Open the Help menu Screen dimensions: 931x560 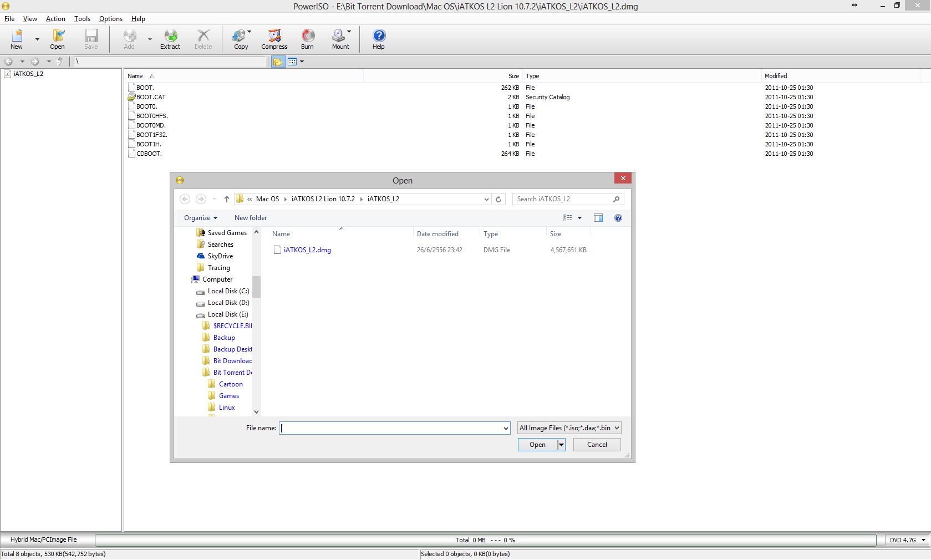click(138, 19)
